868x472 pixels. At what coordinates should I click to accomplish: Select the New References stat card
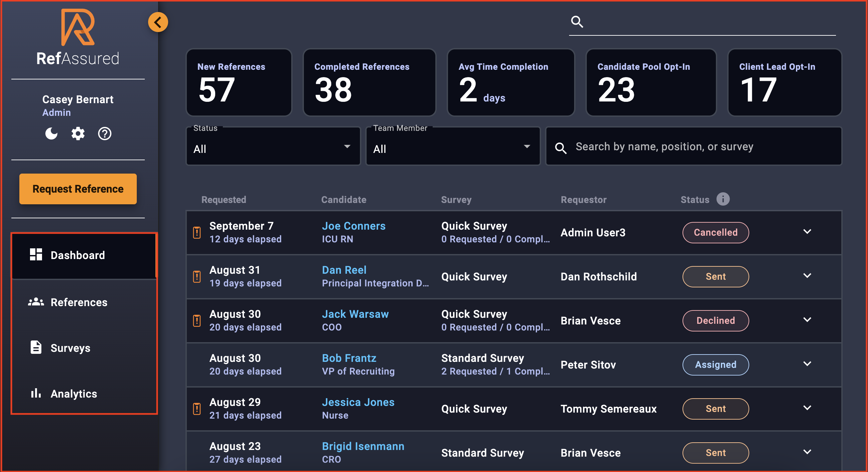pos(239,82)
